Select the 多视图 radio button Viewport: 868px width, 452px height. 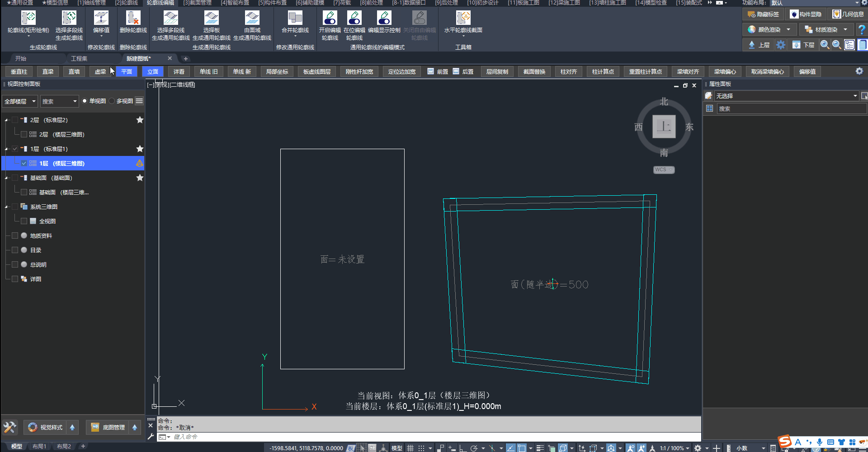pos(112,101)
